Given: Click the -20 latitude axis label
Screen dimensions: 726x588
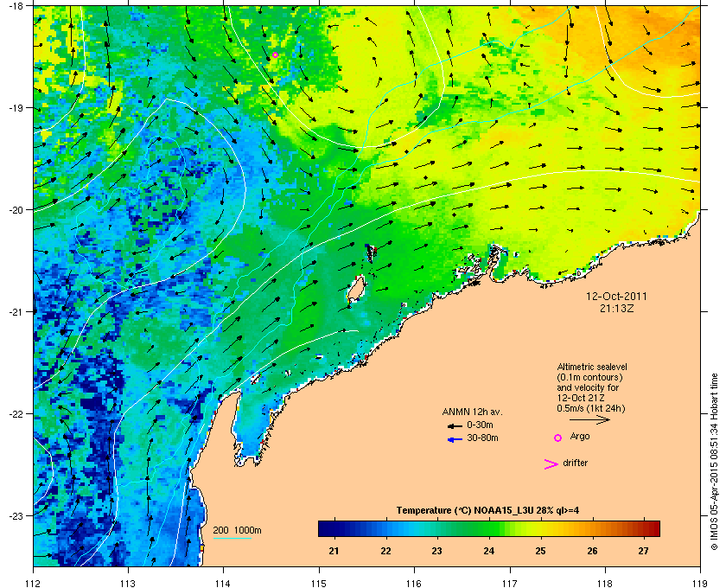Looking at the screenshot, I should (x=16, y=209).
